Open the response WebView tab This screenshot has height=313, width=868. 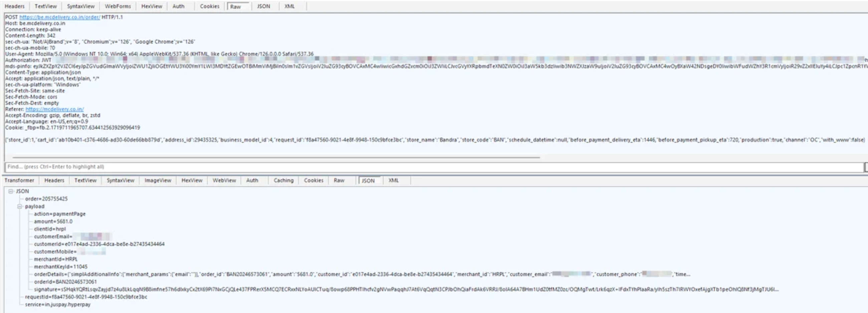tap(224, 181)
